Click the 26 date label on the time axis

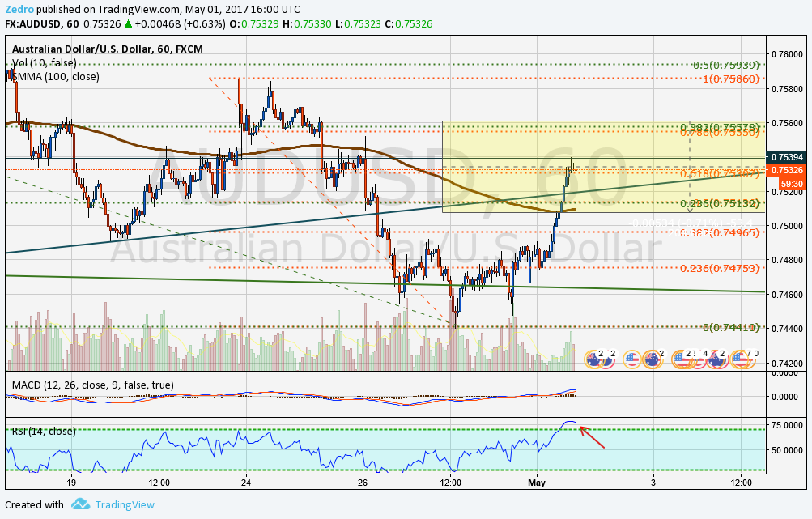(363, 483)
